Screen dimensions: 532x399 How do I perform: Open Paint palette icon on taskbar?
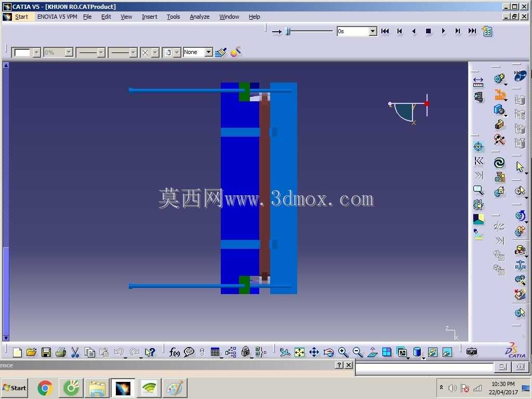pyautogui.click(x=175, y=388)
